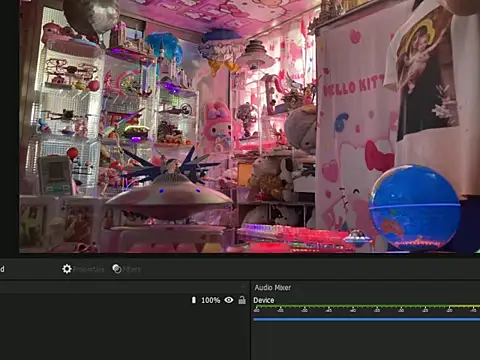Image resolution: width=480 pixels, height=360 pixels.
Task: Click the 100% percentage label
Action: 211,300
